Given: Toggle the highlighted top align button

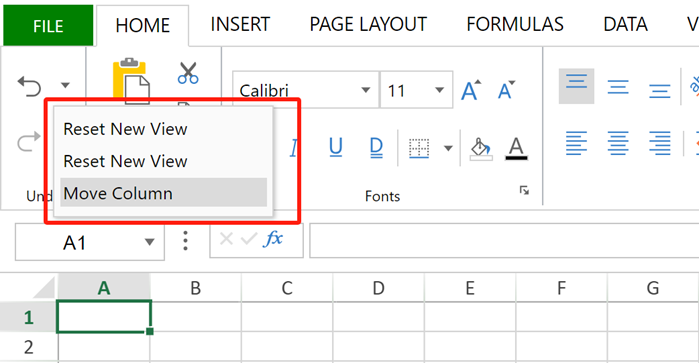Looking at the screenshot, I should click(x=576, y=86).
